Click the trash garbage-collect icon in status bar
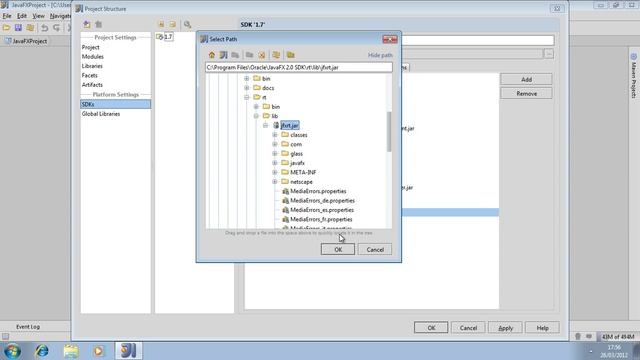640x360 pixels. [x=578, y=336]
